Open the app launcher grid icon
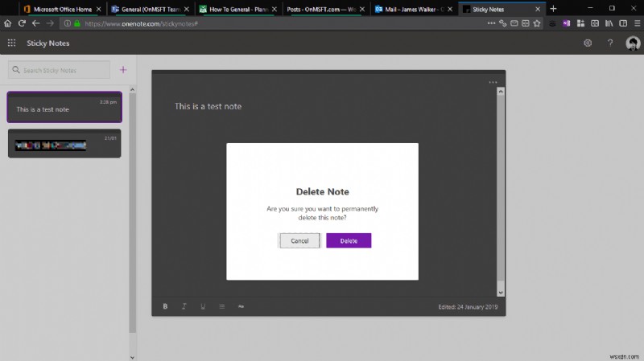 pos(11,43)
